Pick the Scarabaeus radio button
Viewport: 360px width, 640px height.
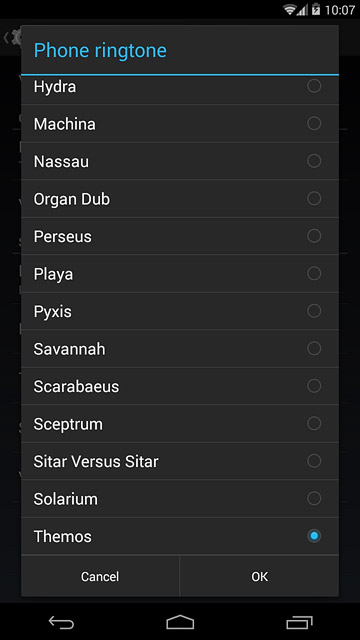(x=314, y=386)
